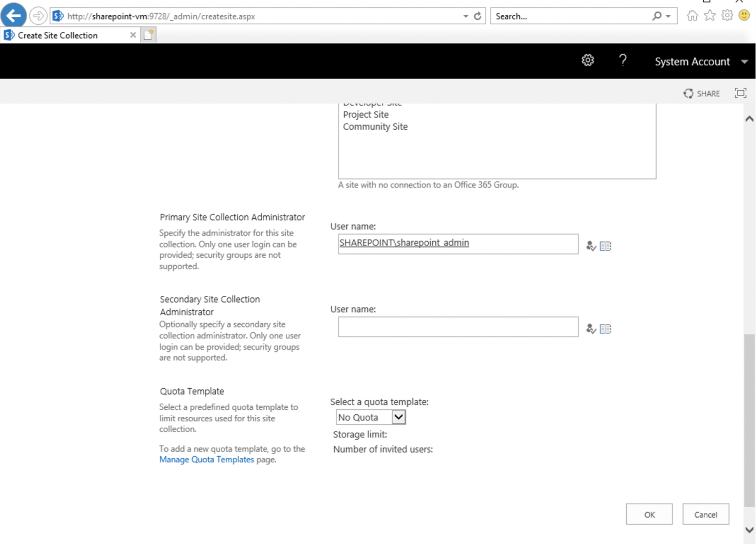Click OK to create site collection

tap(649, 514)
